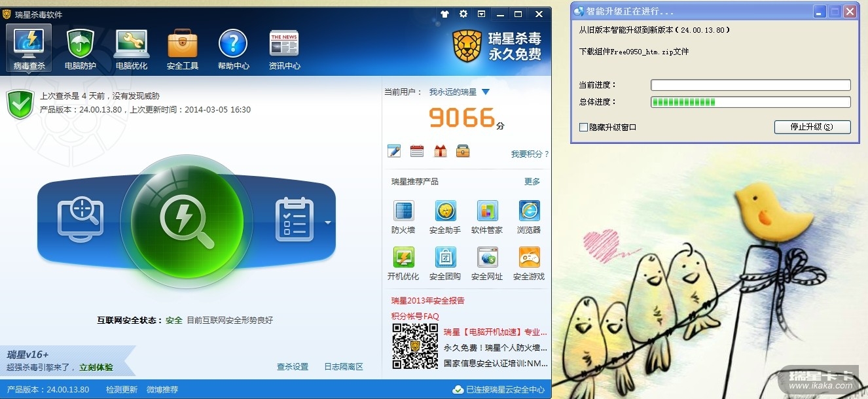Screen dimensions: 868x399
Task: Open the title bar dropdown menu icon
Action: [482, 14]
